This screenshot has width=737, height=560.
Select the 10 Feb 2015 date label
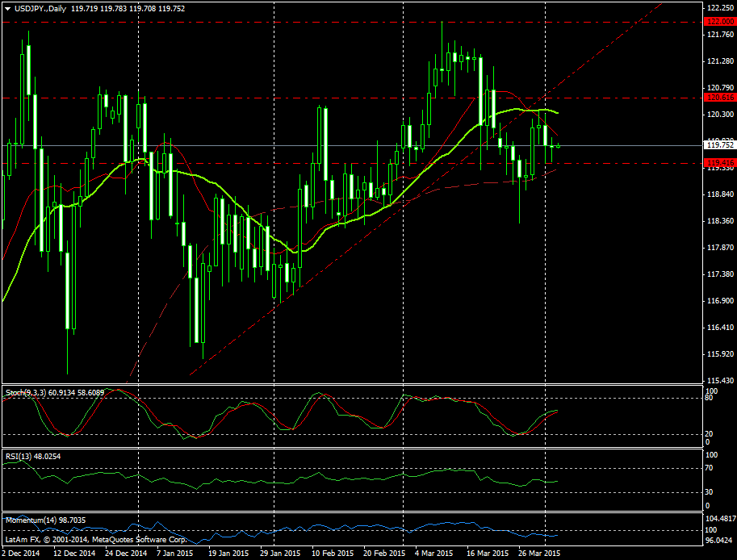point(333,554)
